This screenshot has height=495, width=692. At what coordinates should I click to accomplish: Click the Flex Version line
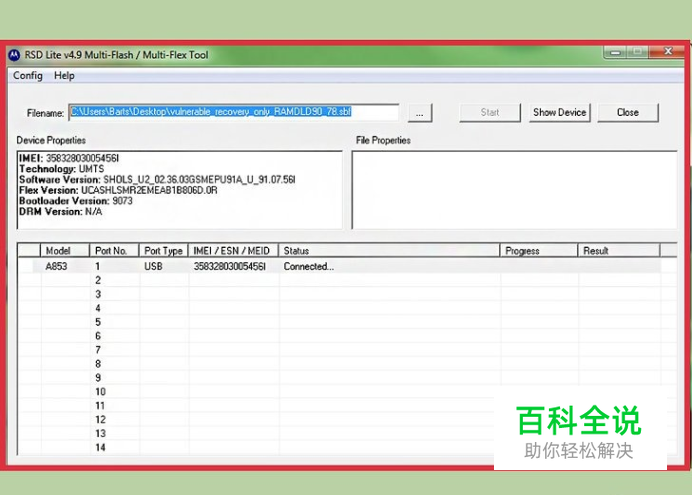(x=118, y=190)
